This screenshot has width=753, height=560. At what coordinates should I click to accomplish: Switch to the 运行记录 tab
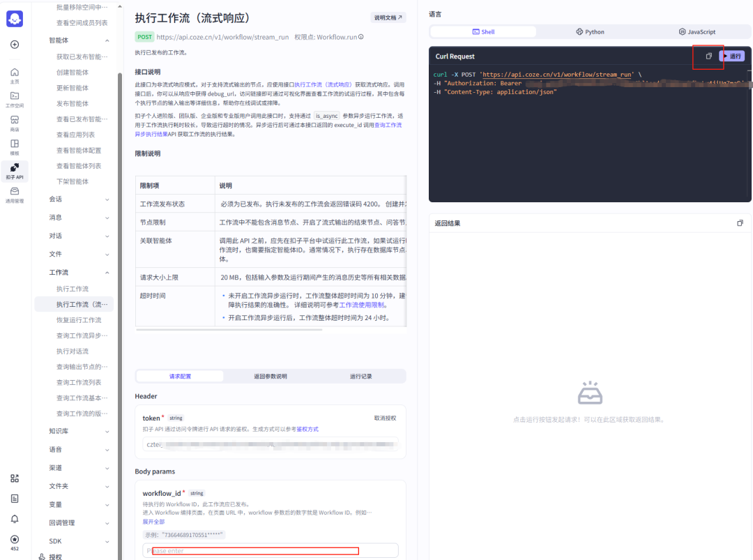(360, 376)
